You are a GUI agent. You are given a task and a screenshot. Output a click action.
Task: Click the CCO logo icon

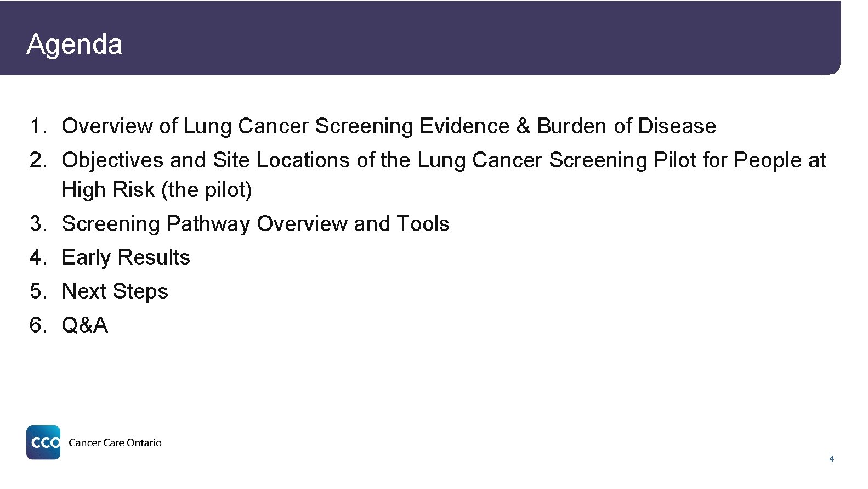coord(43,442)
